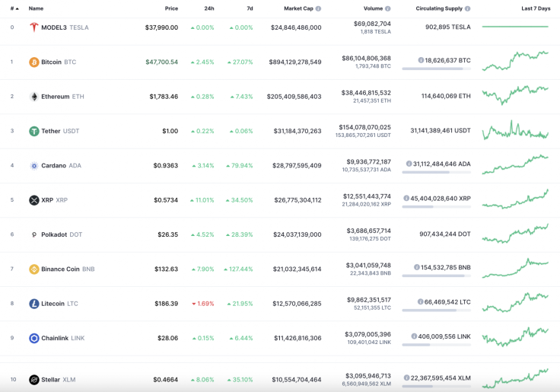Click Ethereum market cap $205,409,586,403
Viewport: 560px width, 392px height.
click(294, 97)
